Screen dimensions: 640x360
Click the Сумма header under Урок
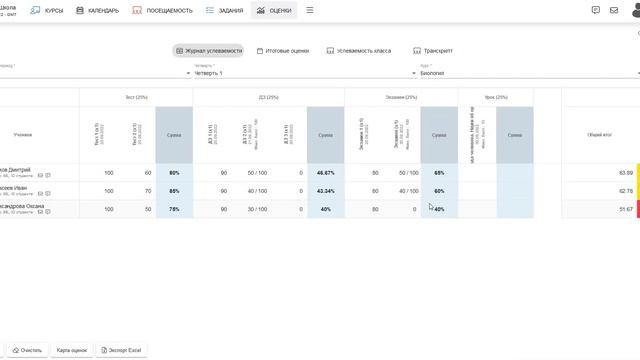(515, 135)
